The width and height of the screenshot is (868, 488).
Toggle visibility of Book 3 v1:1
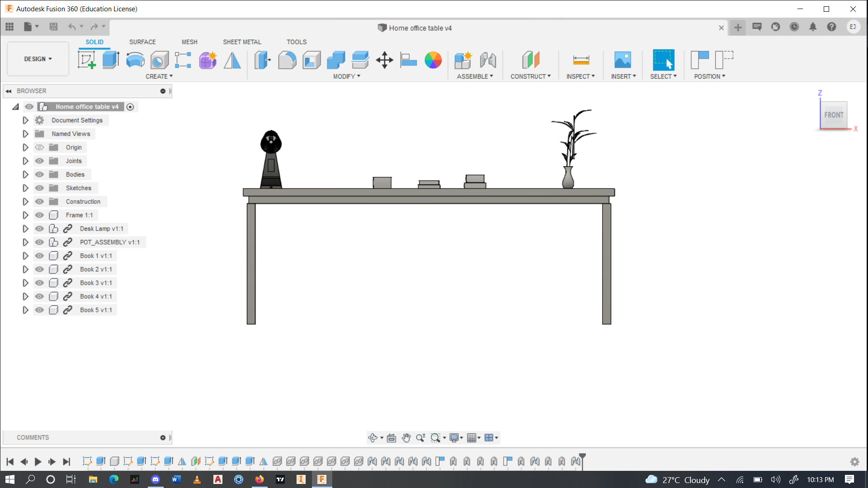tap(40, 283)
